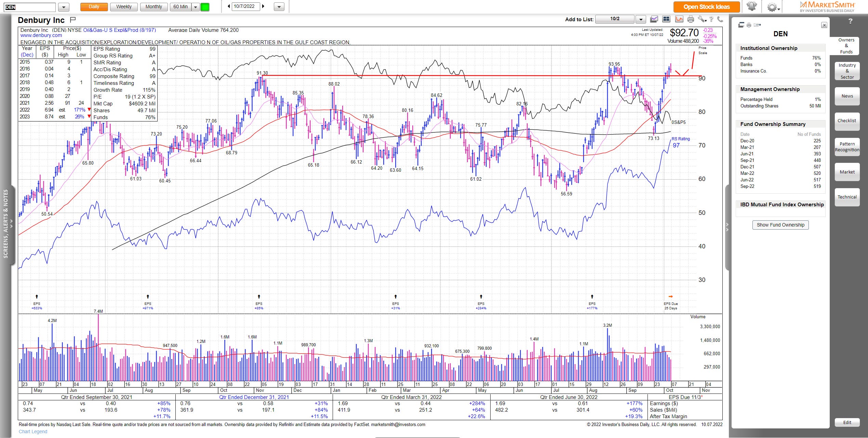868x438 pixels.
Task: Click the export arrow icon in the DEN side panel
Action: (757, 25)
